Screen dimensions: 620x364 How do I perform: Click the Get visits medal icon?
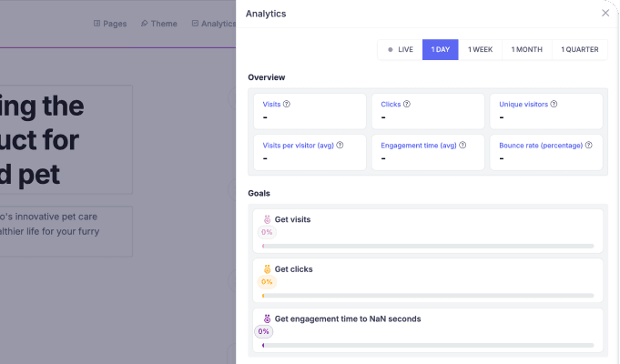coord(268,219)
